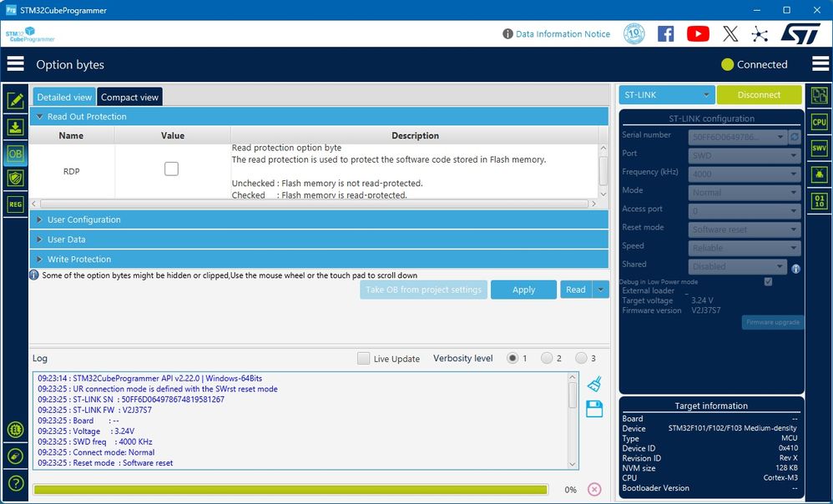The width and height of the screenshot is (833, 504).
Task: Open the 01 10 binary icon
Action: tap(819, 201)
